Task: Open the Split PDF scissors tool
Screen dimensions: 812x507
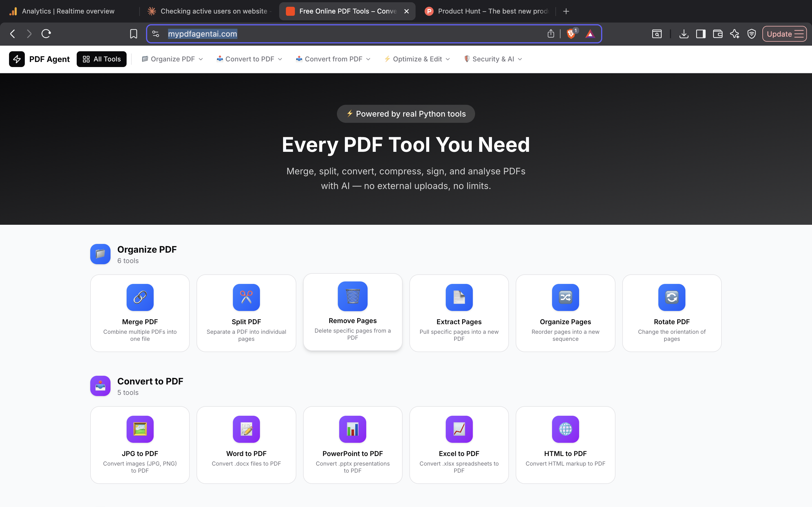Action: [x=246, y=313]
